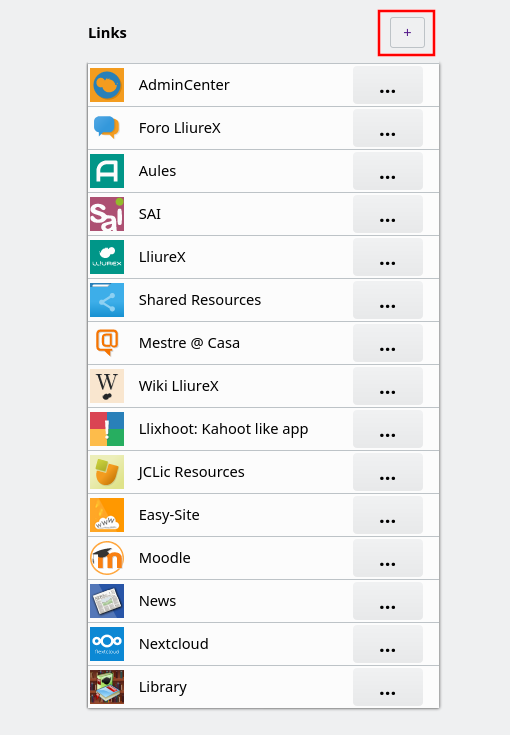Open the LliureX teal logo icon
This screenshot has width=510, height=735.
click(x=107, y=257)
